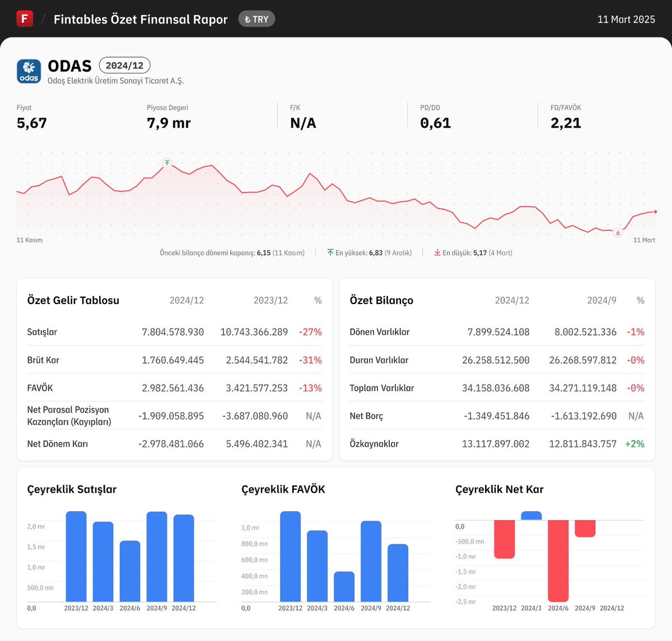This screenshot has height=641, width=672.
Task: Click Duran Varlıklar value 26.258.512.500
Action: (x=496, y=360)
